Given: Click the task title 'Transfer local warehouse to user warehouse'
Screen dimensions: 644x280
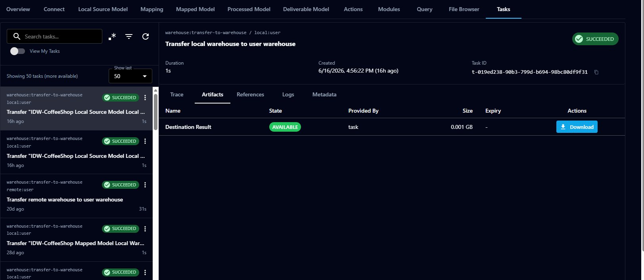Looking at the screenshot, I should pos(230,44).
